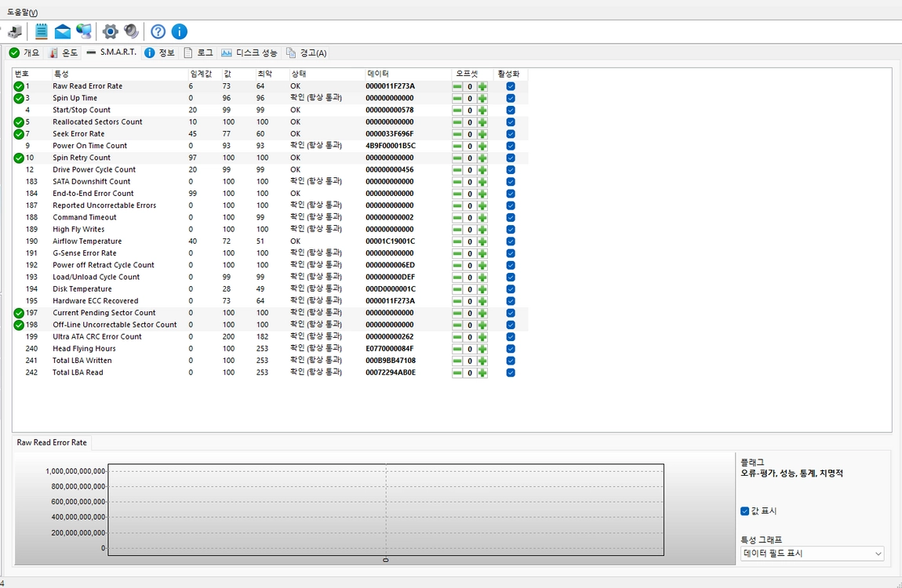The width and height of the screenshot is (902, 588).
Task: Click the offset field for G-Sense Error Rate
Action: [x=469, y=253]
